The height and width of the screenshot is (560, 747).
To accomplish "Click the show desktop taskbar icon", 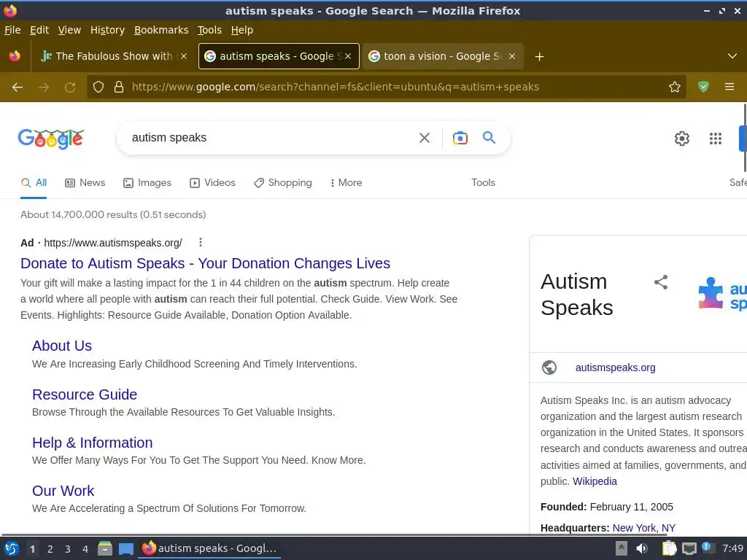I will point(125,548).
